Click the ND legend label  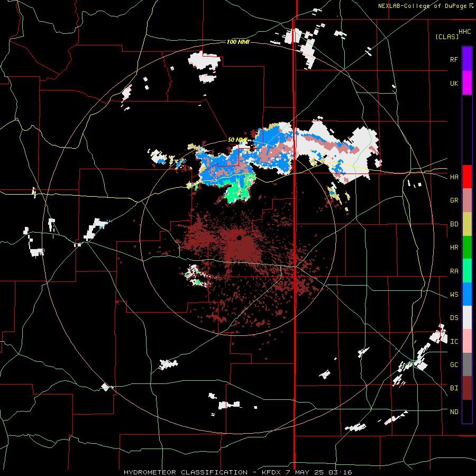click(x=454, y=411)
